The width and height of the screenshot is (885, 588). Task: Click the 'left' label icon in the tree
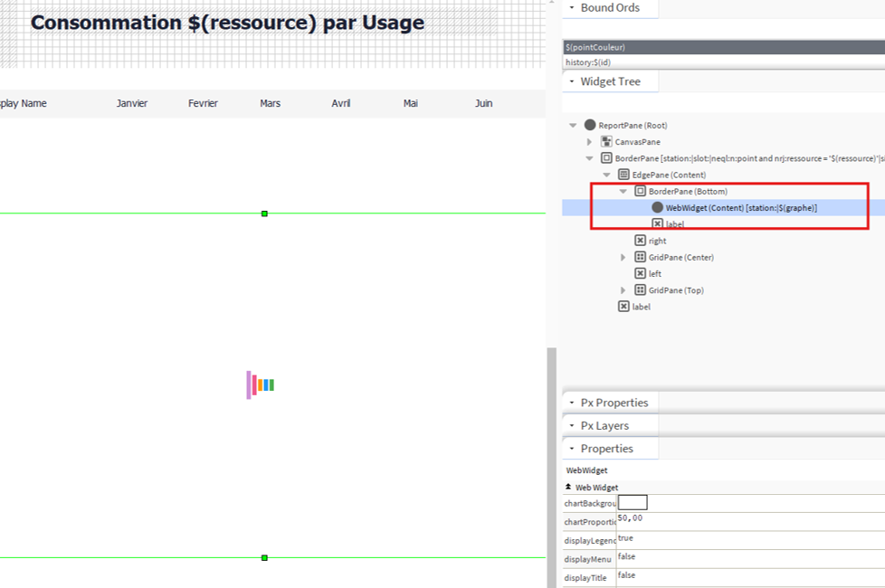coord(640,273)
